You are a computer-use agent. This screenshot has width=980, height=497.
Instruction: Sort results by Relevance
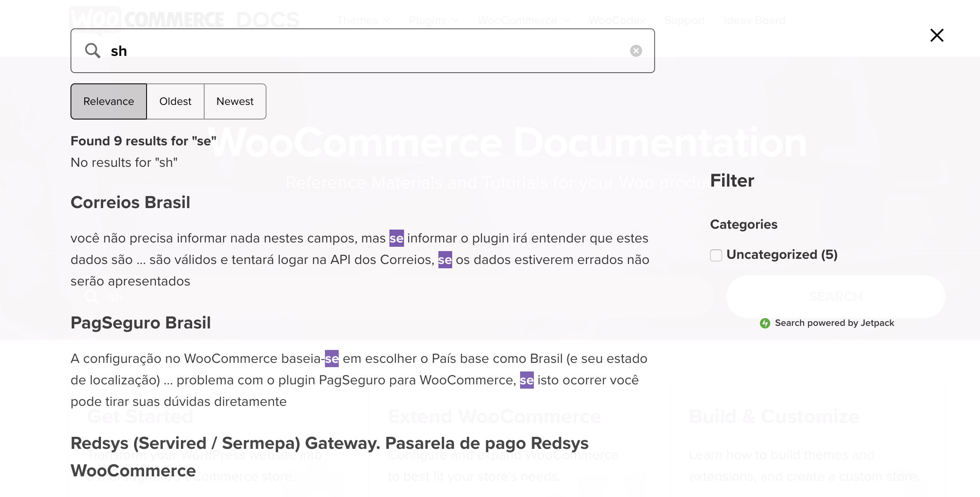click(109, 101)
